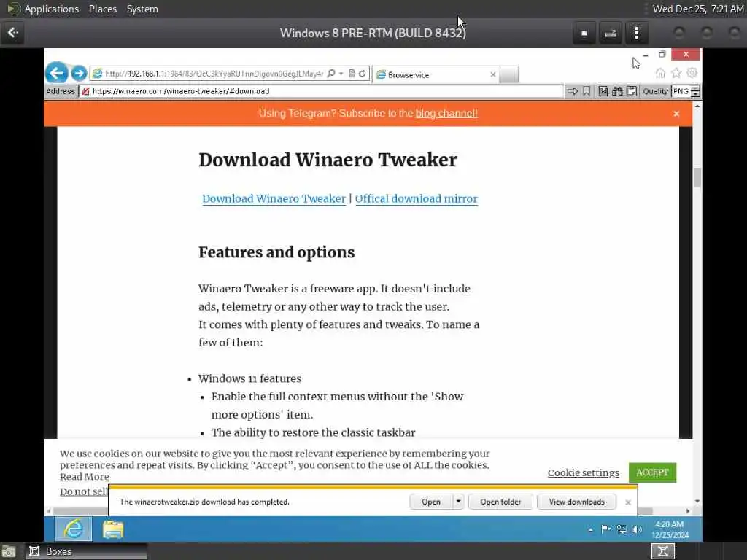Click the network tray icon
The width and height of the screenshot is (747, 560).
622,529
